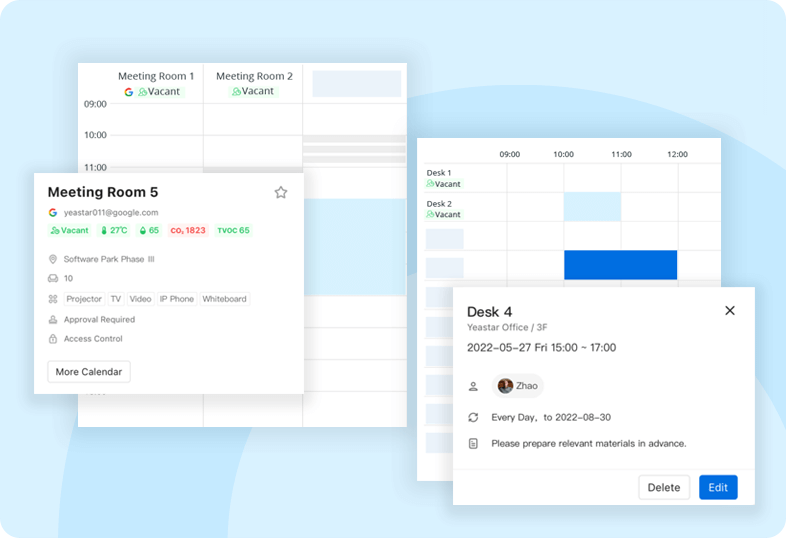
Task: Click green Vacant badge in Meeting Room 5 card
Action: tap(70, 230)
